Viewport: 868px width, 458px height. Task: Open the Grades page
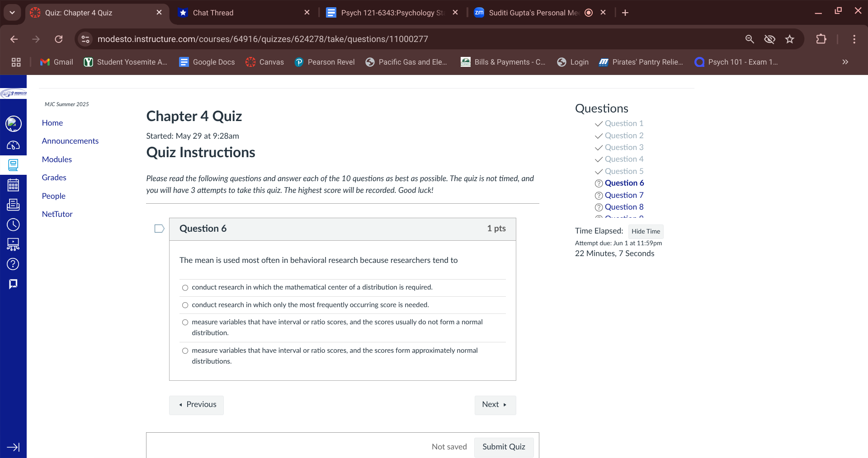point(54,178)
